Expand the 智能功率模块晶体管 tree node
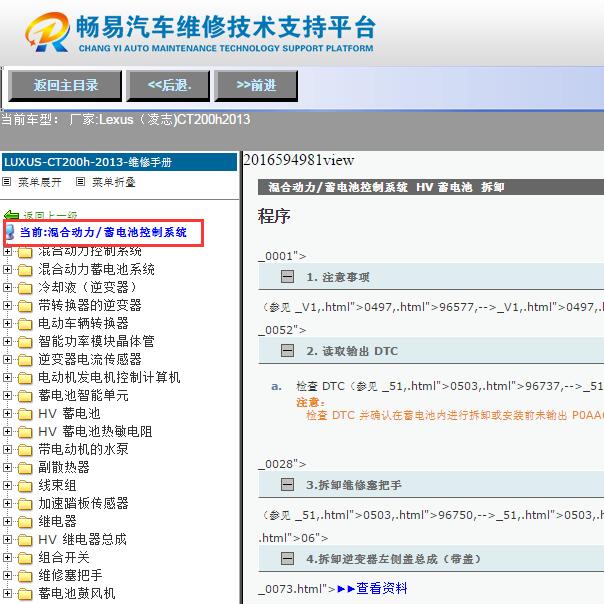The height and width of the screenshot is (604, 604). click(7, 341)
